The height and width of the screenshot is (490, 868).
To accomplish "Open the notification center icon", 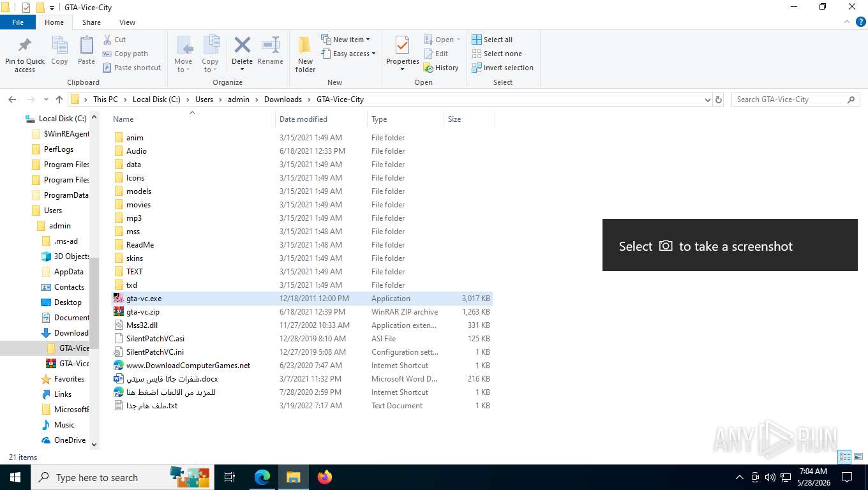I will (847, 477).
